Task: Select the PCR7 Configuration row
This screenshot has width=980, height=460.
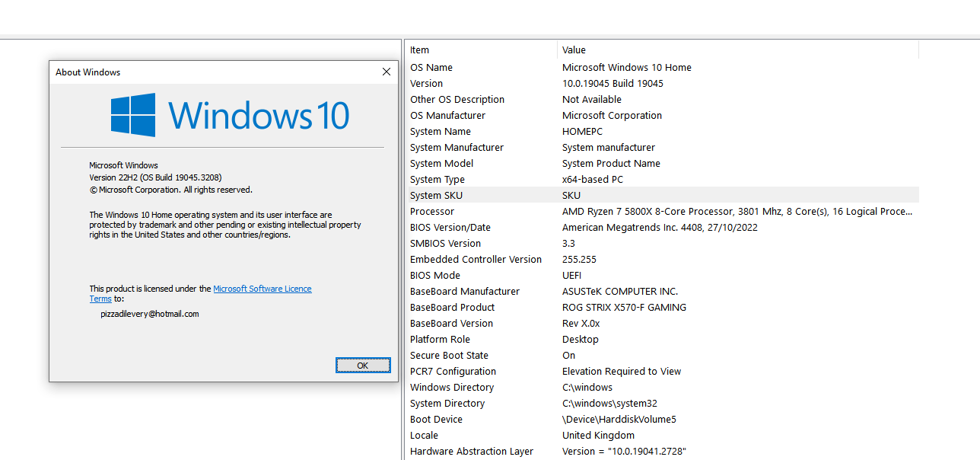Action: pyautogui.click(x=662, y=372)
